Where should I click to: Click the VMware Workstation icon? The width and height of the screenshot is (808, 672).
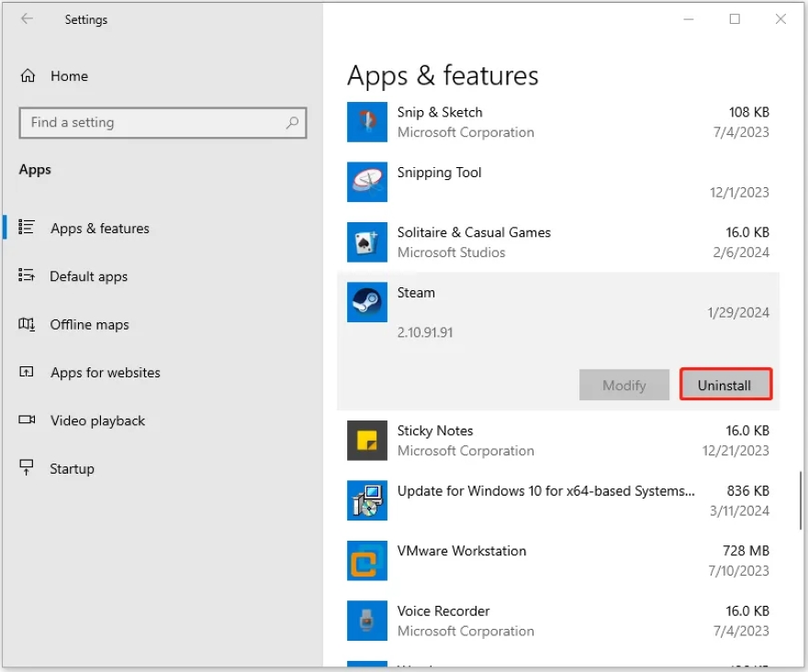pyautogui.click(x=366, y=561)
